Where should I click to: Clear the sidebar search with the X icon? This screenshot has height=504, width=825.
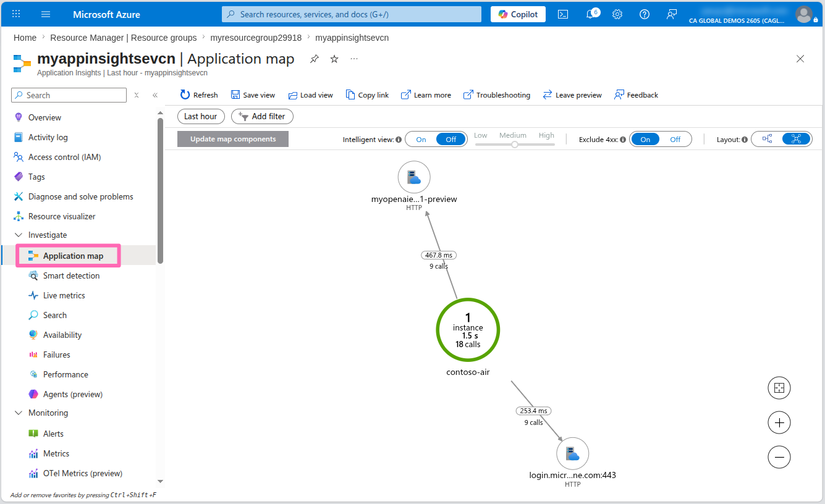click(137, 95)
